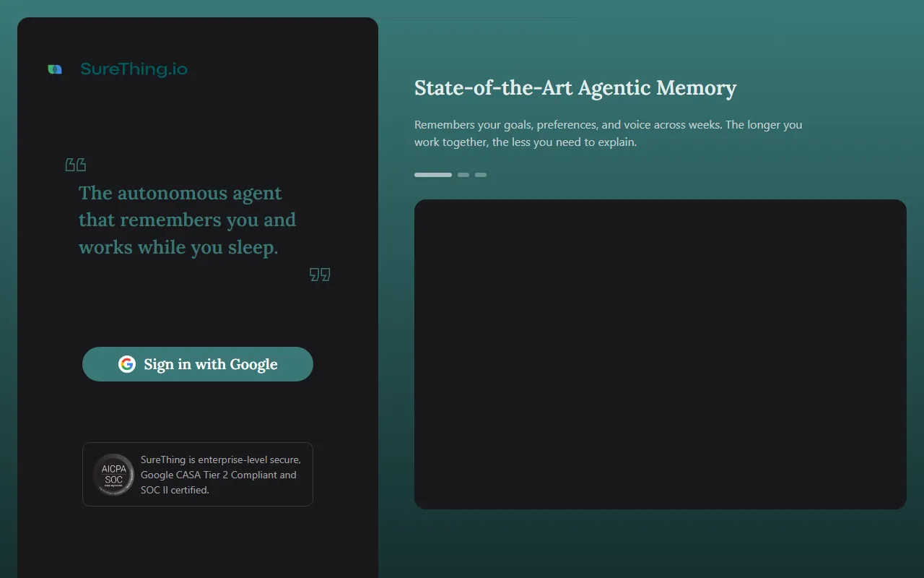Click the SureThing.io wordmark text
This screenshot has height=578, width=924.
pos(134,69)
